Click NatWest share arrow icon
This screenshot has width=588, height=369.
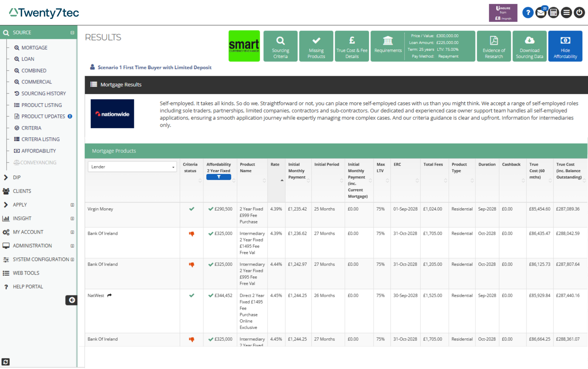tap(109, 295)
